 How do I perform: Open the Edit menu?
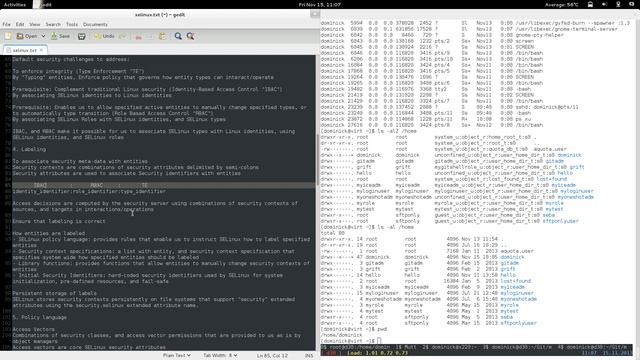pyautogui.click(x=20, y=24)
